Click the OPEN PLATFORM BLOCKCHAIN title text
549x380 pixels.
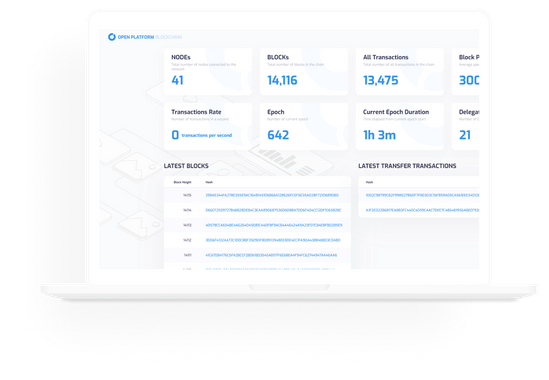(150, 37)
